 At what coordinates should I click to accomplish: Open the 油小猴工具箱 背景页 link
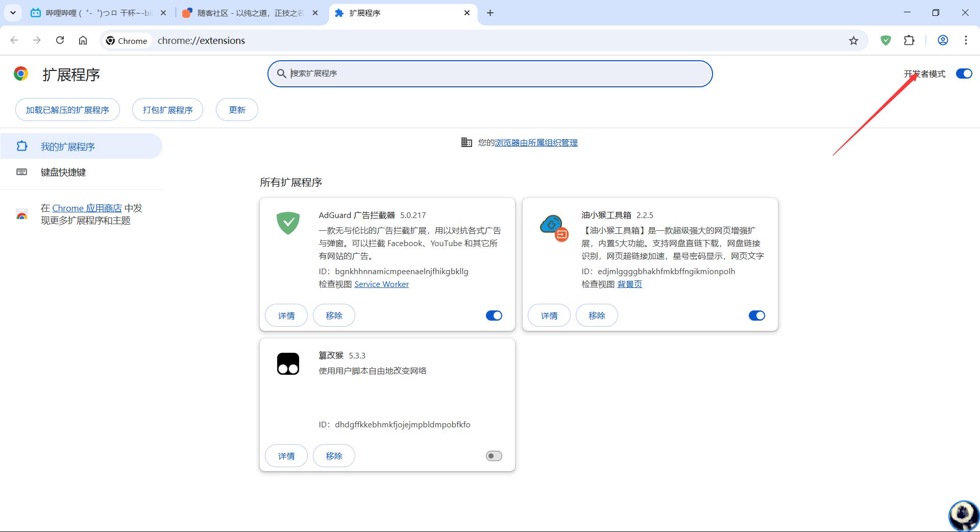point(629,284)
